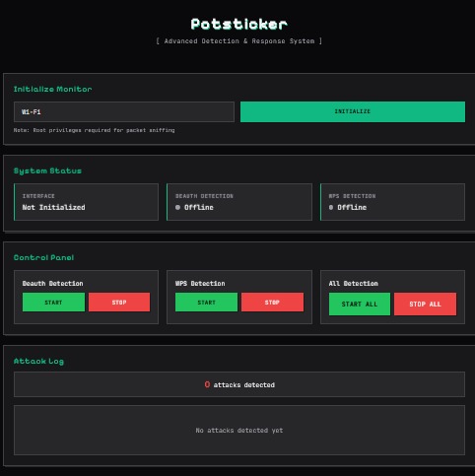Viewport: 475px width, 476px height.
Task: Click the Attack Log heading
Action: [x=38, y=361]
